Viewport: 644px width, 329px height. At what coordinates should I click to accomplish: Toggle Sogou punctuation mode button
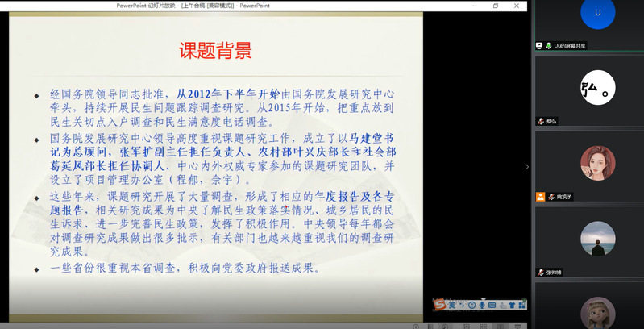tap(461, 305)
